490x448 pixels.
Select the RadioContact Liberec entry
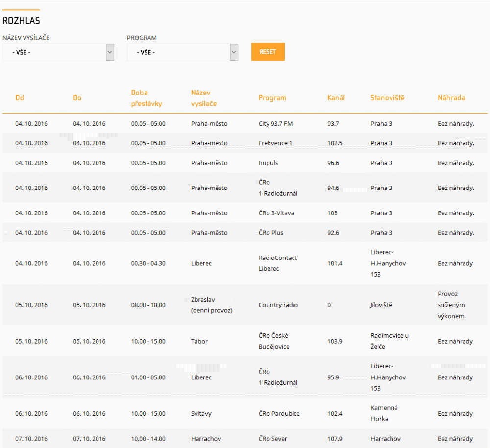coord(278,263)
